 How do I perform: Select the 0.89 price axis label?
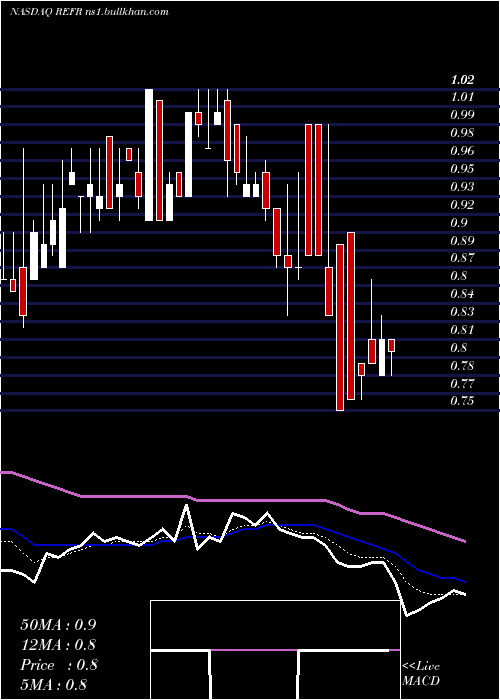(462, 241)
